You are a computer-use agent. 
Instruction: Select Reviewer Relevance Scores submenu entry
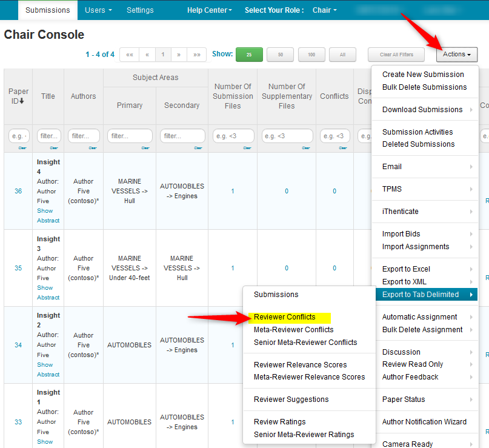(300, 365)
